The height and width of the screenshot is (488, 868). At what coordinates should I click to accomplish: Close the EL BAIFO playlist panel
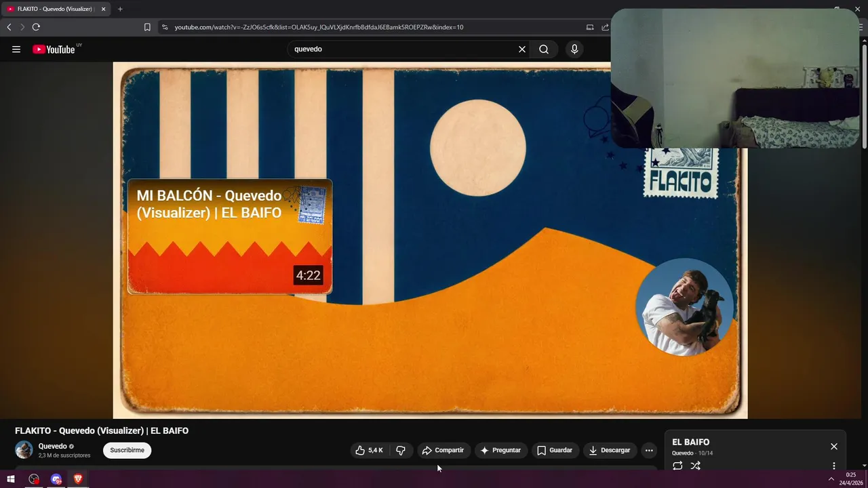point(834,446)
